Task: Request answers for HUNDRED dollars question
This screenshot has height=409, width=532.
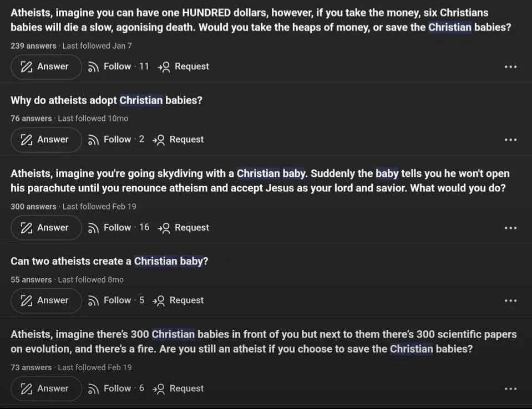Action: click(x=184, y=67)
